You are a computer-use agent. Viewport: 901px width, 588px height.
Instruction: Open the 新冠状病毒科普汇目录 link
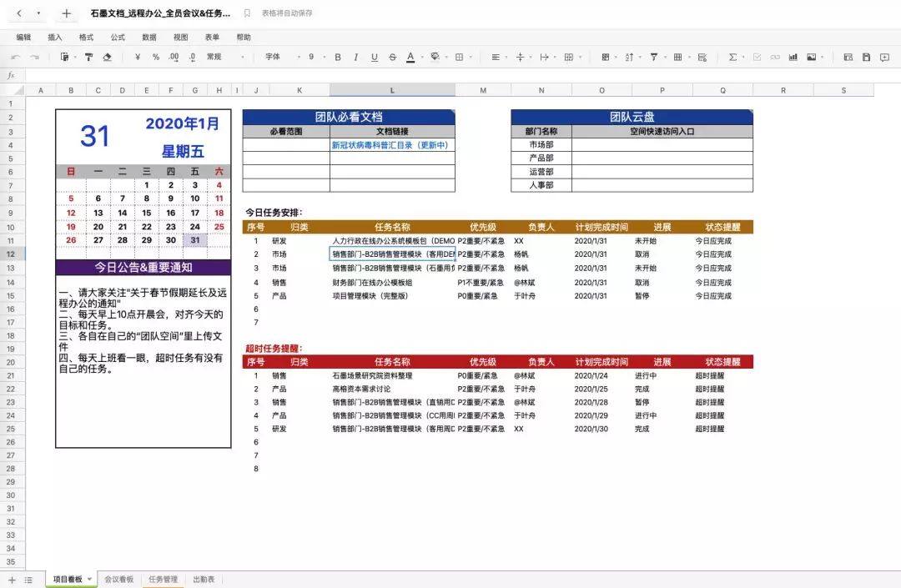pyautogui.click(x=390, y=145)
